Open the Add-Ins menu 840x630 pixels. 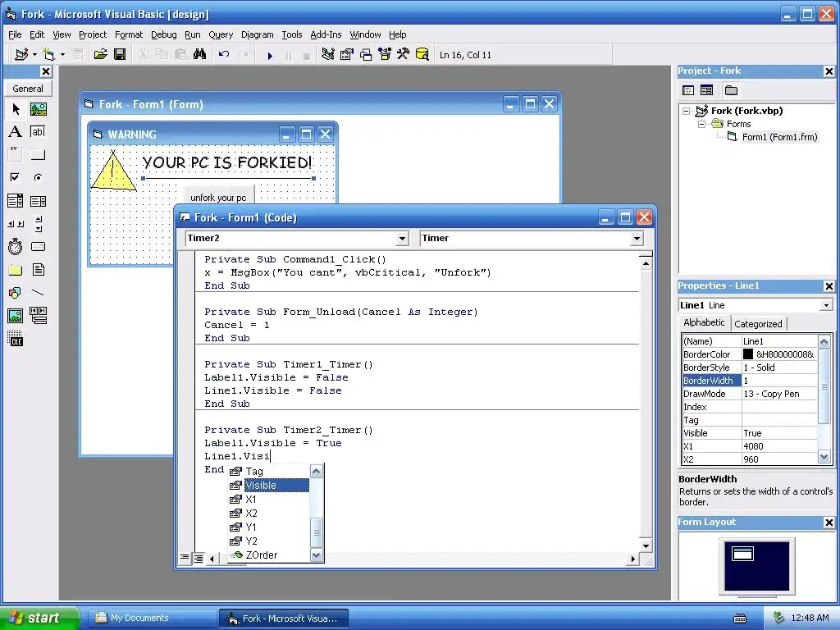(326, 34)
